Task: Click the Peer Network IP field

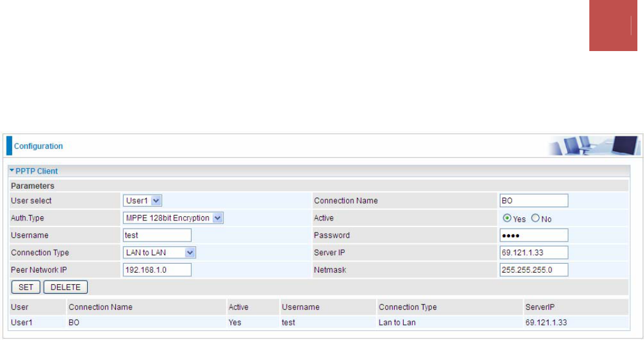Action: 157,270
